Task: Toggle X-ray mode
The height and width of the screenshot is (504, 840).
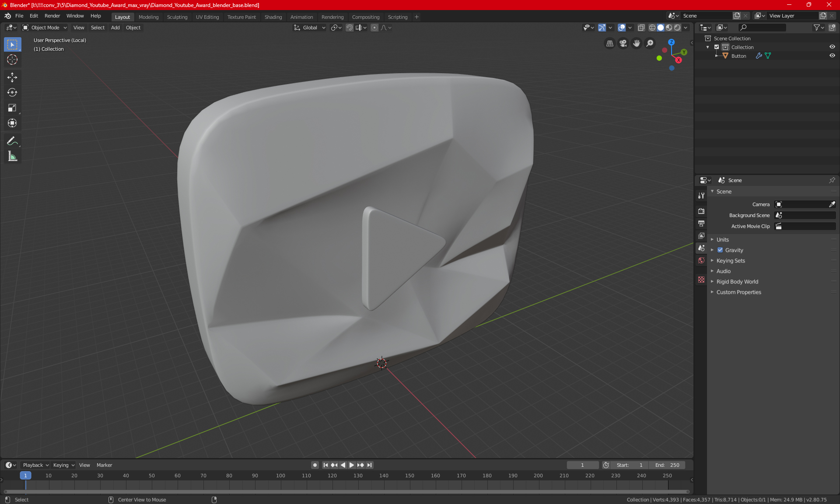Action: coord(641,28)
